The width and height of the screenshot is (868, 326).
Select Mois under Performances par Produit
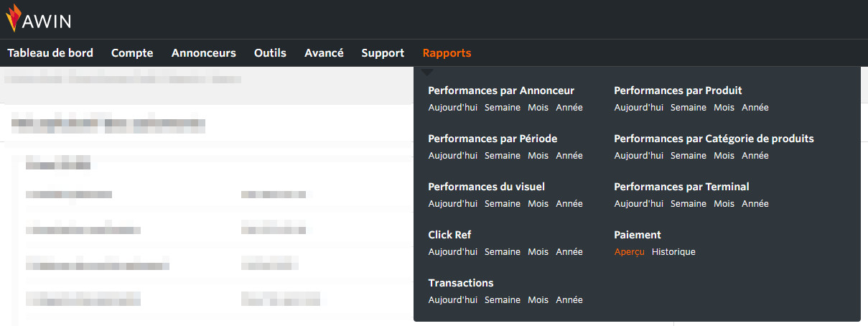724,108
